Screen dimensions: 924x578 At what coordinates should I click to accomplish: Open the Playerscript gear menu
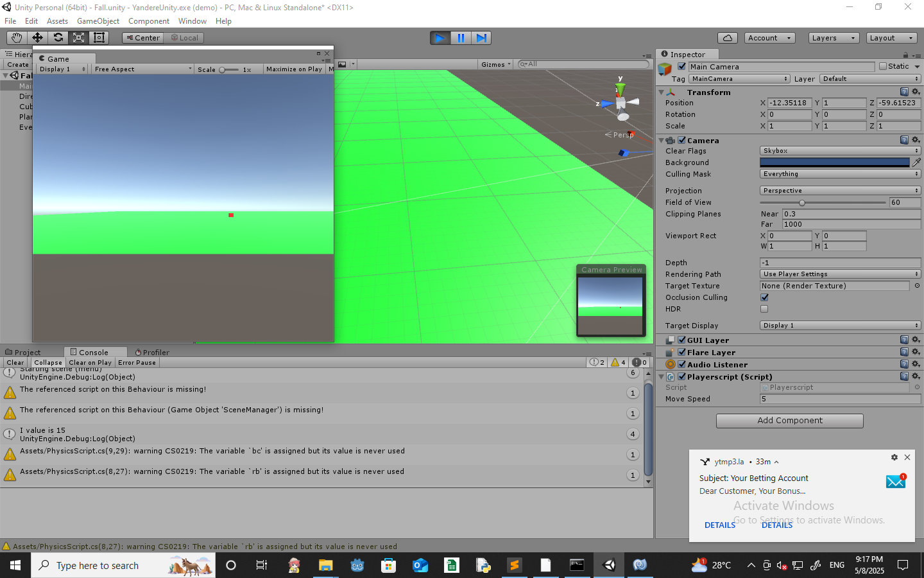(x=916, y=376)
